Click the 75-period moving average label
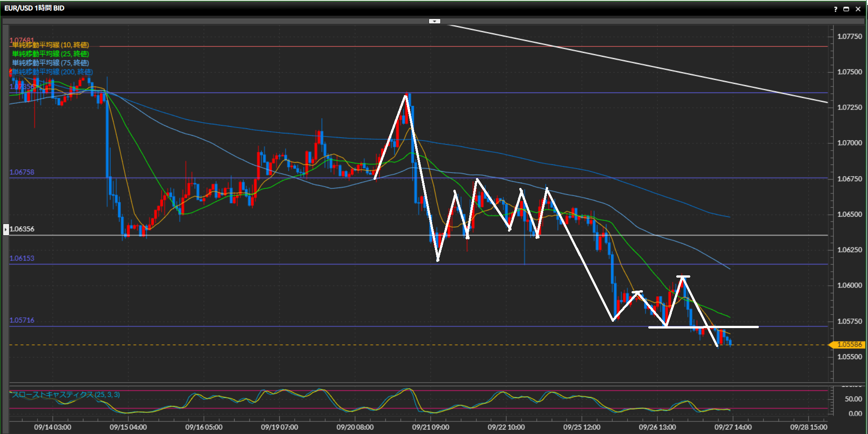Screen dimensions: 868x434 coord(50,63)
